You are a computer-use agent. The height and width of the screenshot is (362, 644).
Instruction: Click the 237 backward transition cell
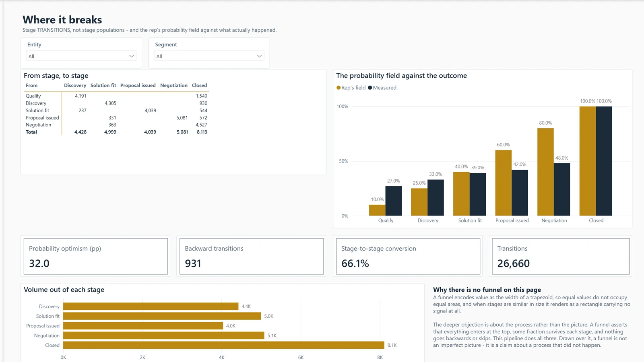tap(83, 110)
